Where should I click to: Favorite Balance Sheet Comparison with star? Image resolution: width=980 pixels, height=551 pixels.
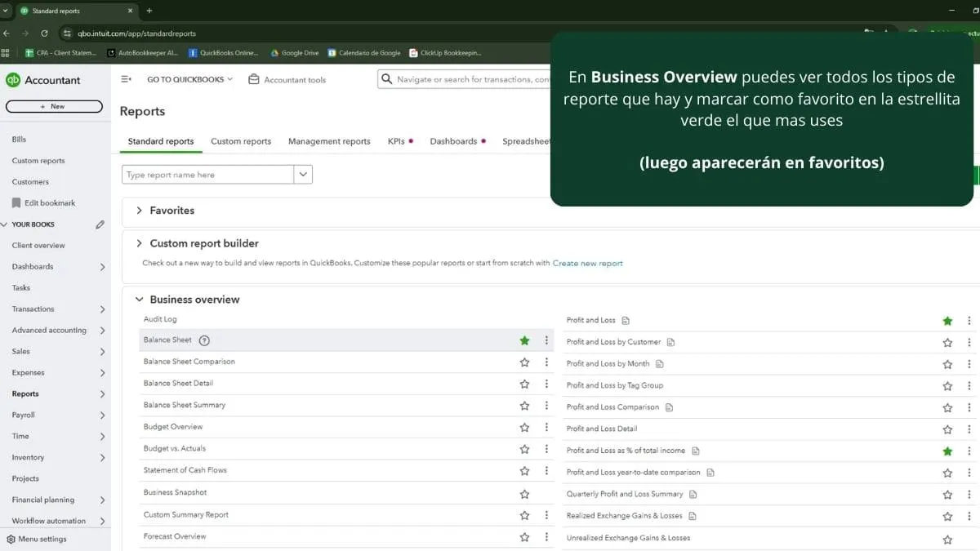click(x=524, y=362)
